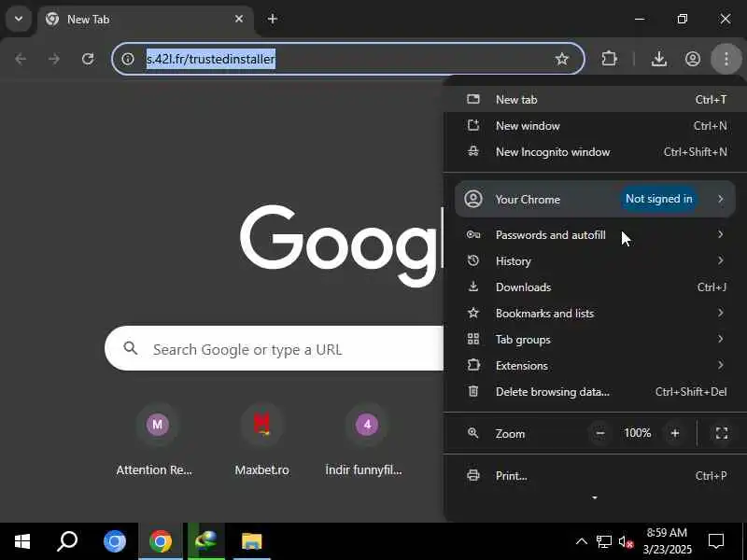
Task: Expand the Tab groups arrow
Action: pyautogui.click(x=720, y=339)
